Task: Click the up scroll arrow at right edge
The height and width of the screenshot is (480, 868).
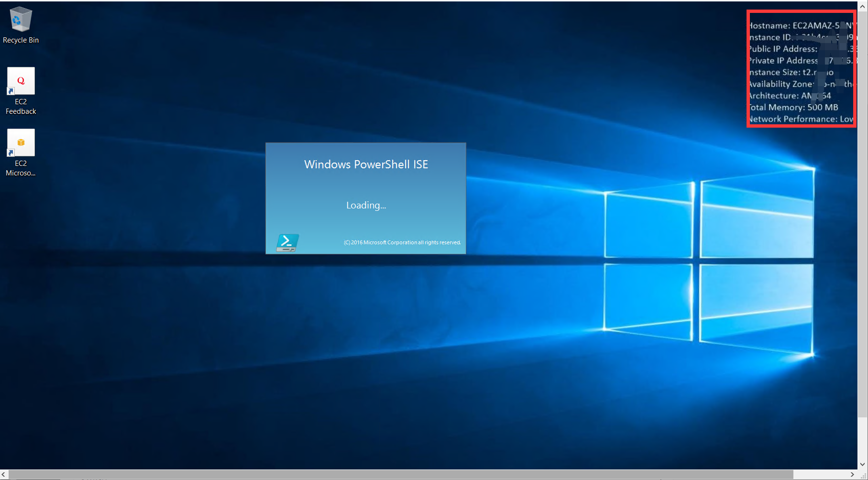Action: (863, 7)
